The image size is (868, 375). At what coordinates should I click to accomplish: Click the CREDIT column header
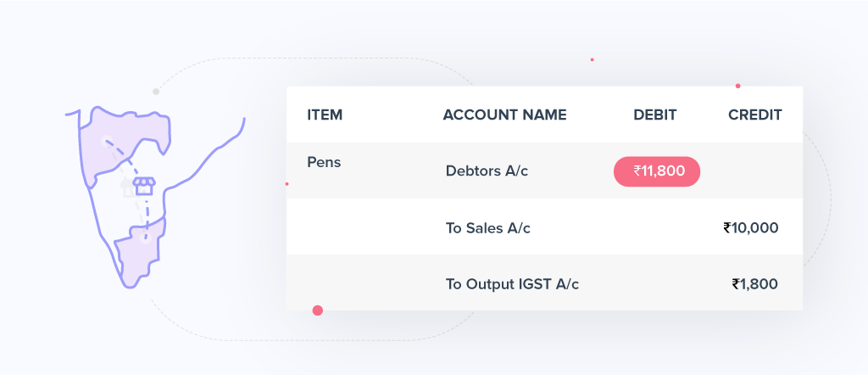754,115
